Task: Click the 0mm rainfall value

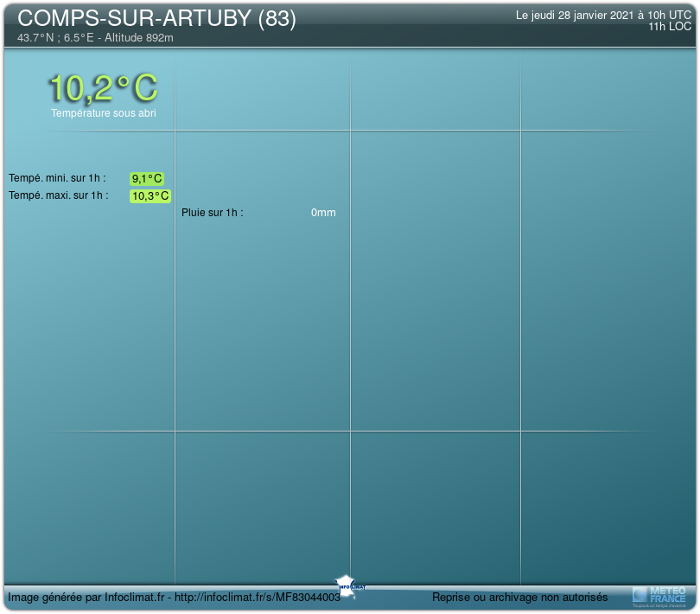Action: [x=323, y=213]
